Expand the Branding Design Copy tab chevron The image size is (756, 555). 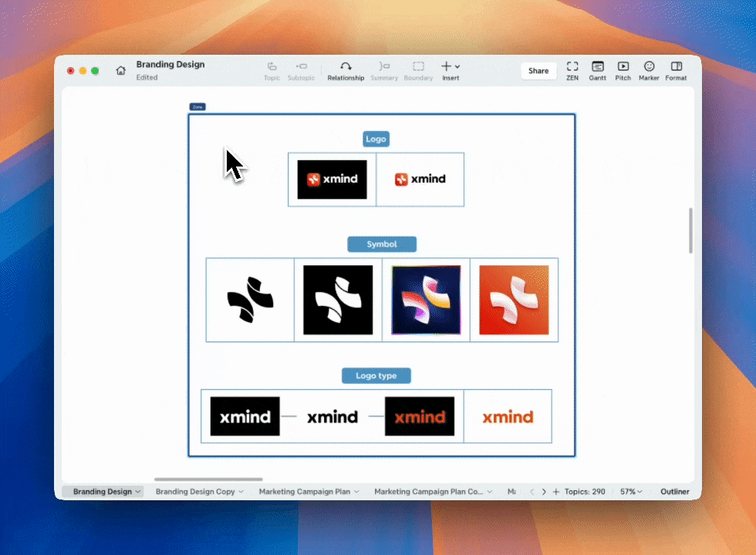tap(241, 492)
